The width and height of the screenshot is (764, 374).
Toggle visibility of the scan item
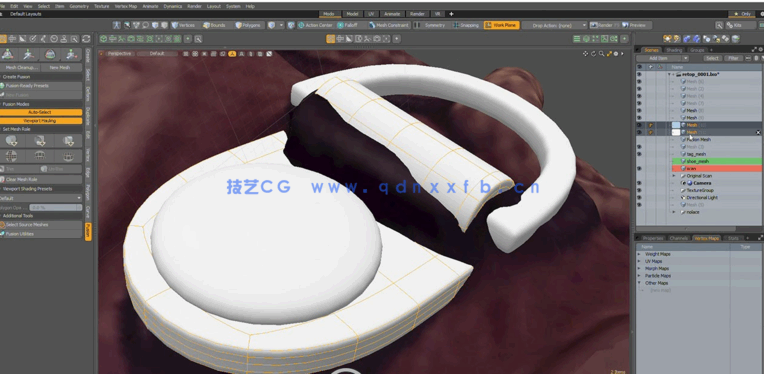coord(639,168)
